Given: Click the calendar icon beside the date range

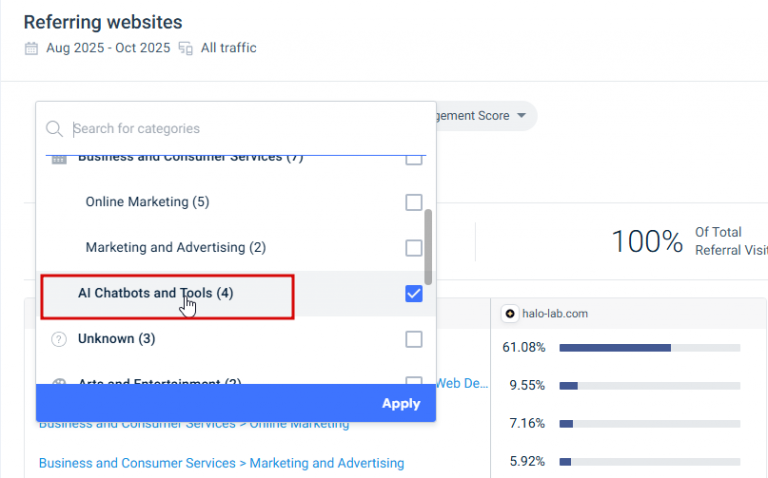Looking at the screenshot, I should (31, 48).
